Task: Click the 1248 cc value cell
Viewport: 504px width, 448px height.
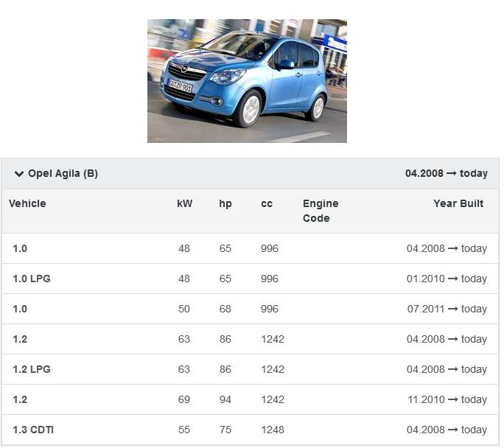Action: tap(273, 430)
